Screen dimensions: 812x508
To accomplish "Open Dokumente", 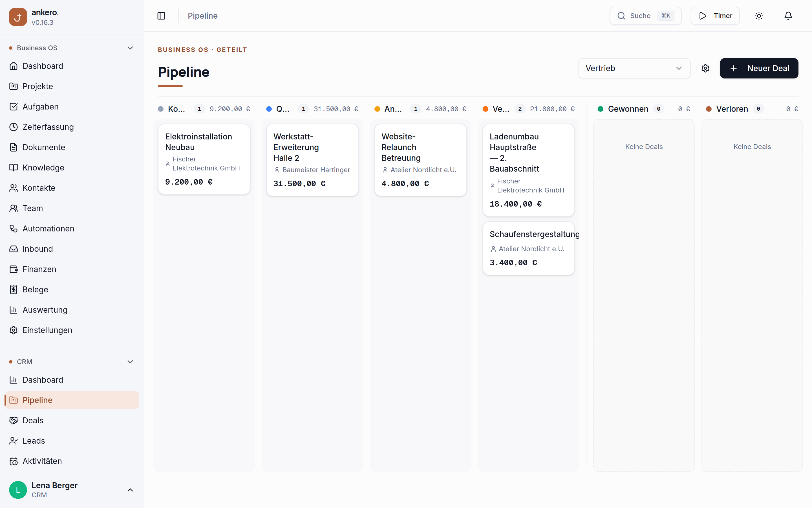I will [72, 147].
